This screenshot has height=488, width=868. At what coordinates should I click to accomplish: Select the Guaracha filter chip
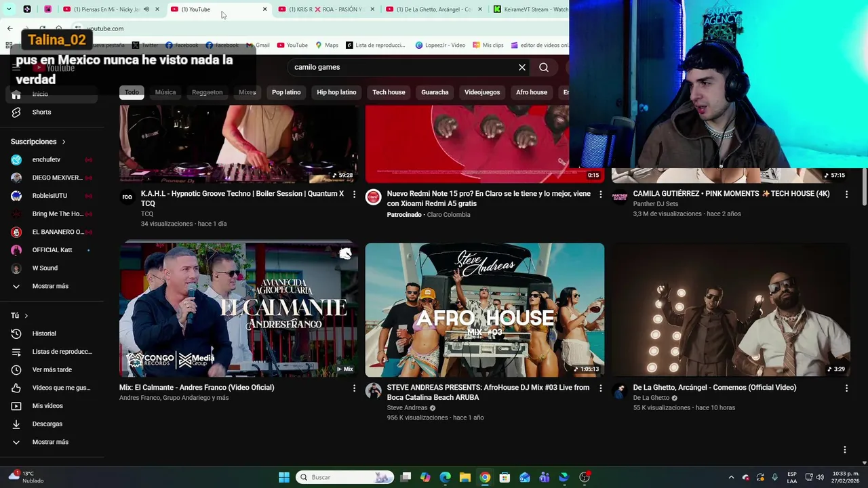(x=435, y=92)
